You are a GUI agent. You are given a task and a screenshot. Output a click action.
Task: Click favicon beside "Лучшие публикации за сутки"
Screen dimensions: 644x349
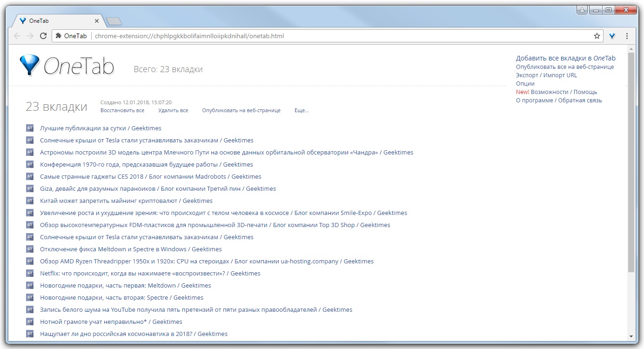pyautogui.click(x=30, y=128)
